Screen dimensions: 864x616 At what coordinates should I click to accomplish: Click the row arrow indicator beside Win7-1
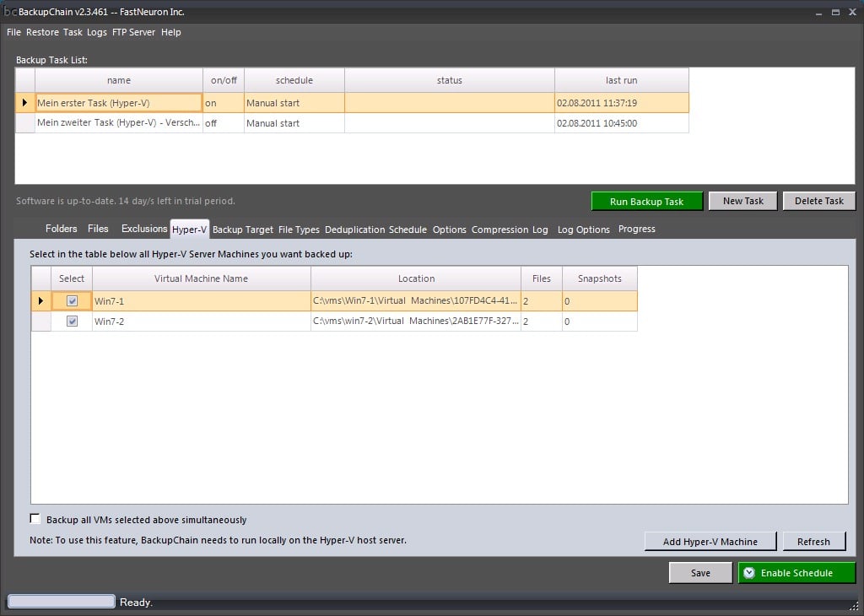click(40, 301)
